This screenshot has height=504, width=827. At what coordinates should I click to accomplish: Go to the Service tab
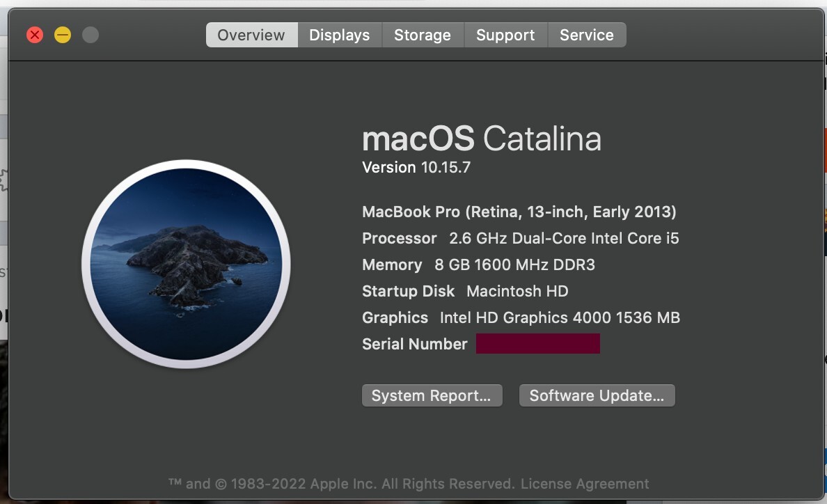pyautogui.click(x=586, y=35)
